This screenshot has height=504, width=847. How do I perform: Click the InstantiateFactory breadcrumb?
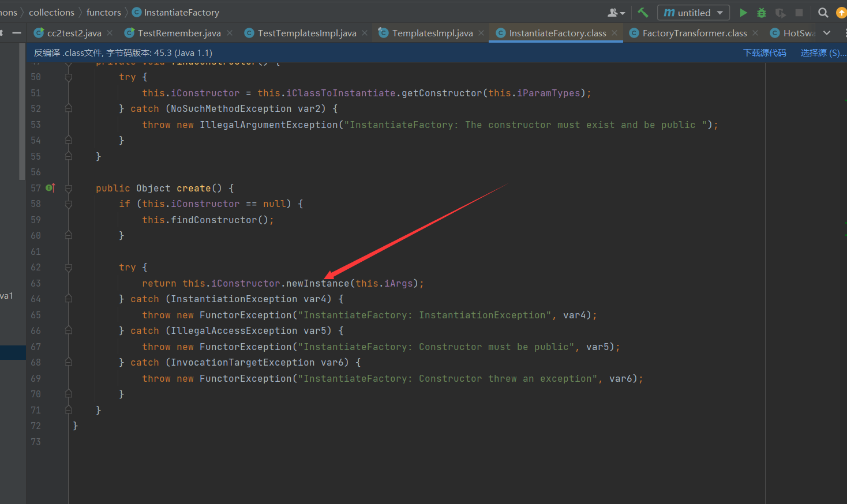click(x=175, y=12)
